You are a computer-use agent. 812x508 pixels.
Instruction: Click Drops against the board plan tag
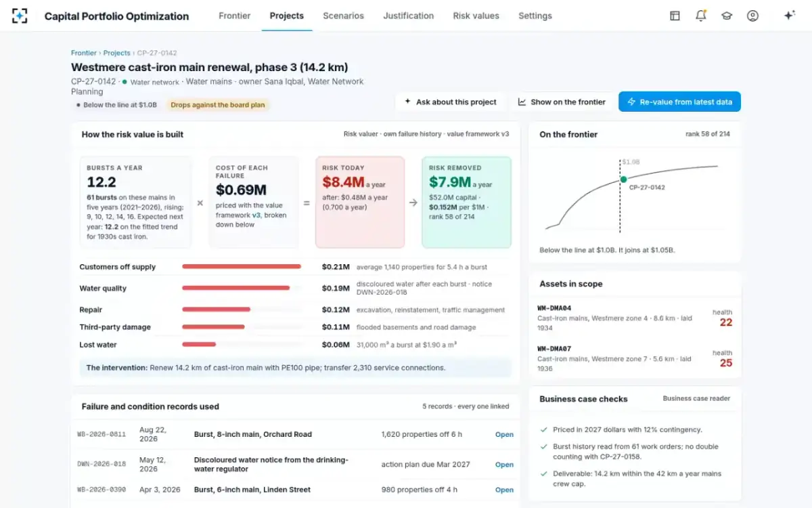(x=218, y=105)
